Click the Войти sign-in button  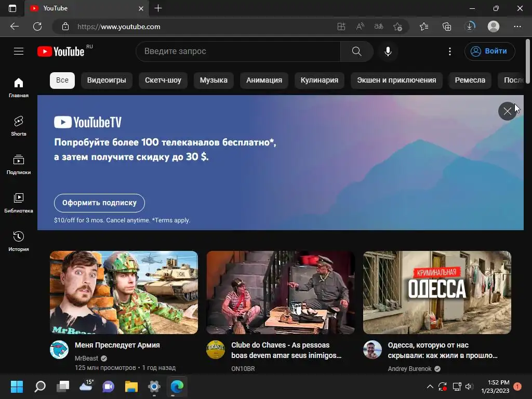tap(489, 51)
